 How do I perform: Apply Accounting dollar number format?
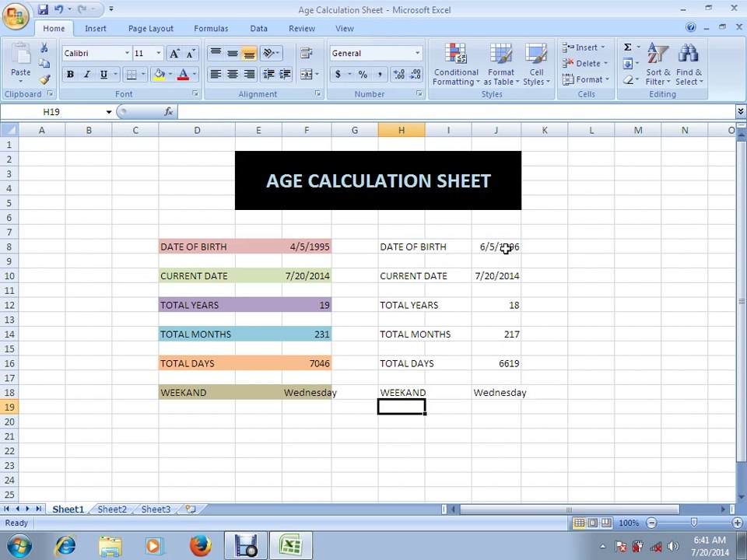[x=338, y=75]
